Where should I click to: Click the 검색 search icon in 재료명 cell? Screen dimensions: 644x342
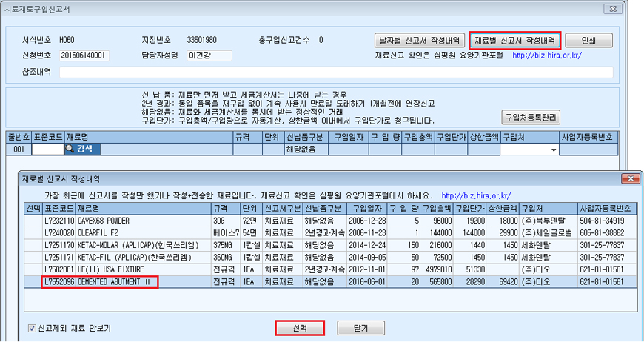(70, 150)
